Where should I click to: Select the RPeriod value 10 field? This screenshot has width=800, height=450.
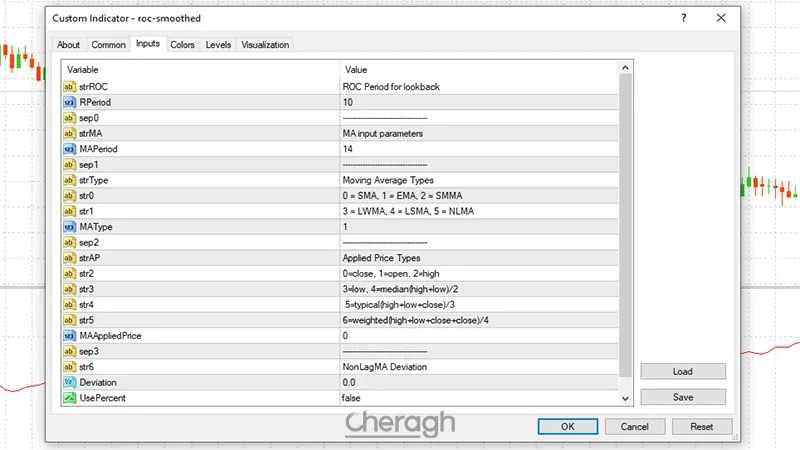click(480, 102)
